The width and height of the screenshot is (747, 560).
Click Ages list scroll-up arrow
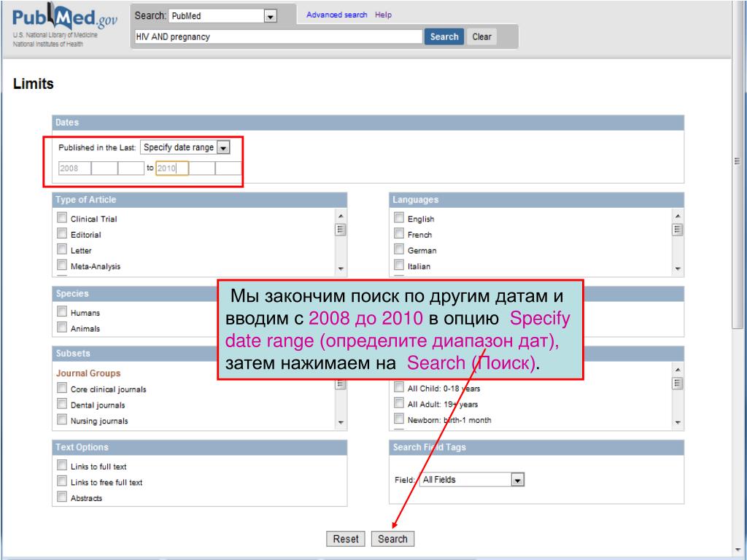678,370
